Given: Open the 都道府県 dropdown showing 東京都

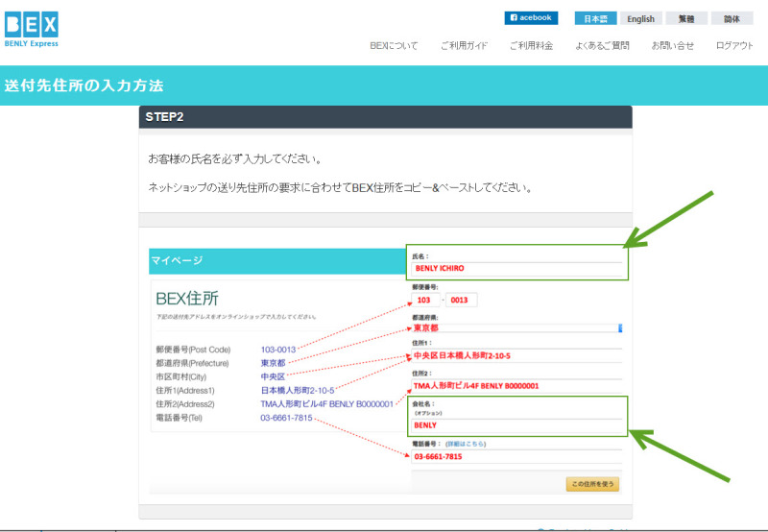Looking at the screenshot, I should 516,327.
